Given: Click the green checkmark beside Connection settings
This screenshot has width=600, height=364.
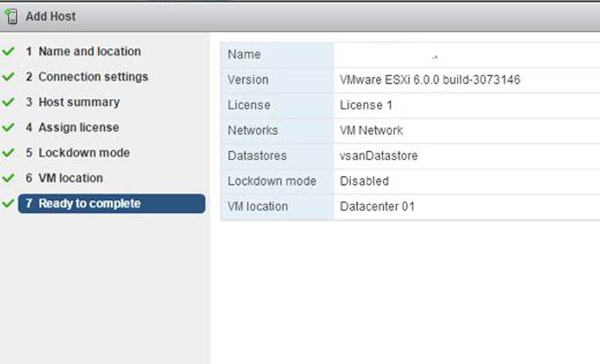Looking at the screenshot, I should pyautogui.click(x=9, y=77).
